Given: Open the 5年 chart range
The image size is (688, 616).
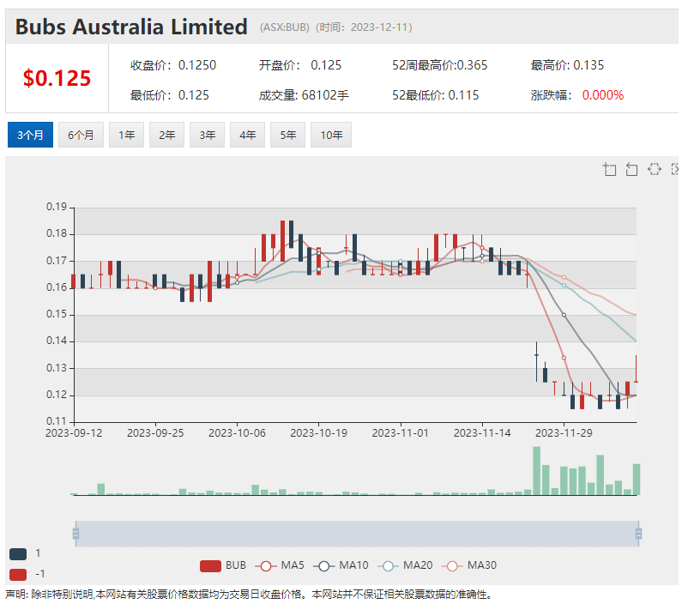Looking at the screenshot, I should pos(288,135).
